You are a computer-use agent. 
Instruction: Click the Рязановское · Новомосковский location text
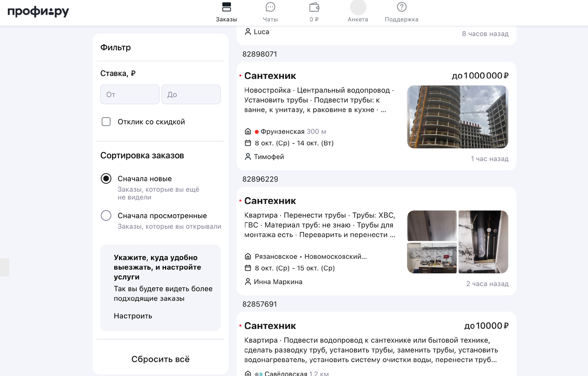pyautogui.click(x=311, y=257)
